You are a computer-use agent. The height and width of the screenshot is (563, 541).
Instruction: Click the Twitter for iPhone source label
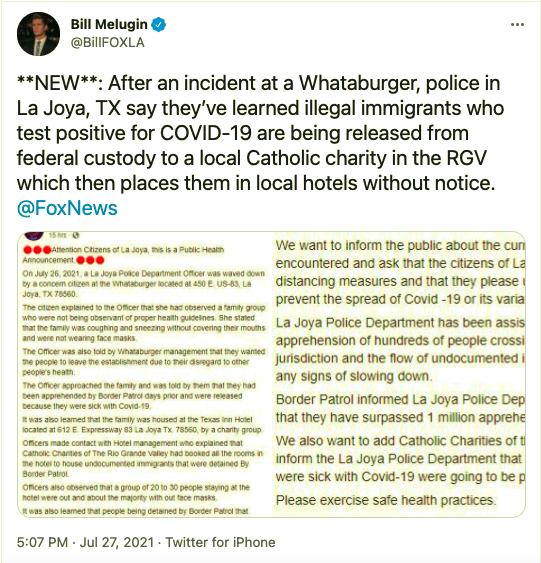220,542
